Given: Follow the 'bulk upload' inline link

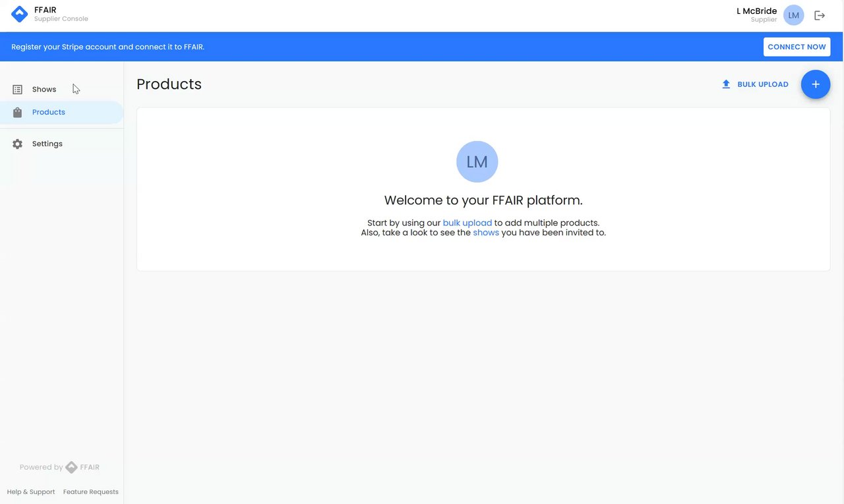Looking at the screenshot, I should [467, 223].
